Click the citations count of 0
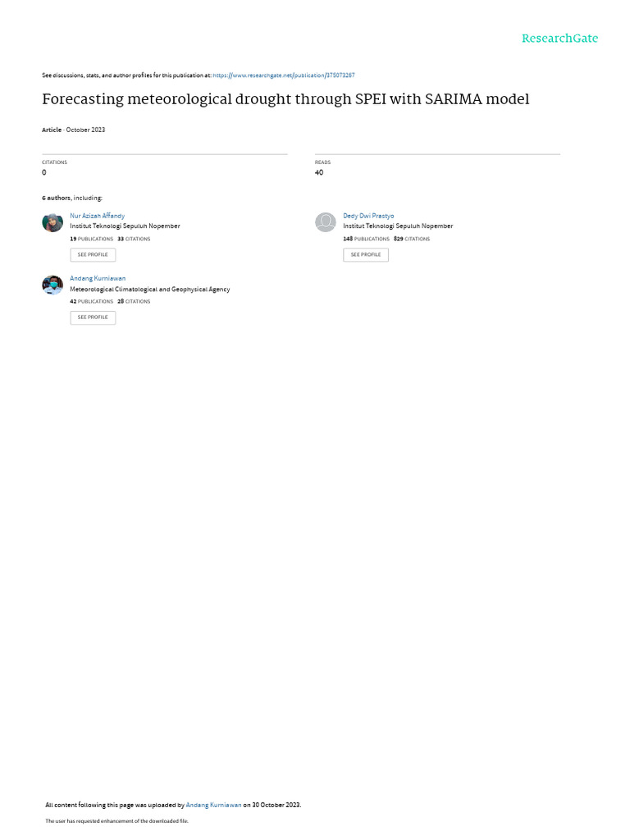Image resolution: width=630 pixels, height=840 pixels. 44,172
